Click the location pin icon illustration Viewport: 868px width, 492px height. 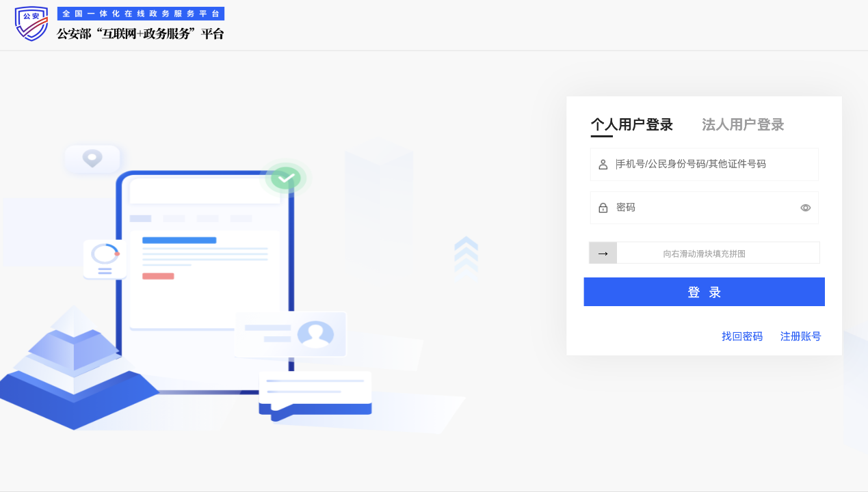point(92,158)
